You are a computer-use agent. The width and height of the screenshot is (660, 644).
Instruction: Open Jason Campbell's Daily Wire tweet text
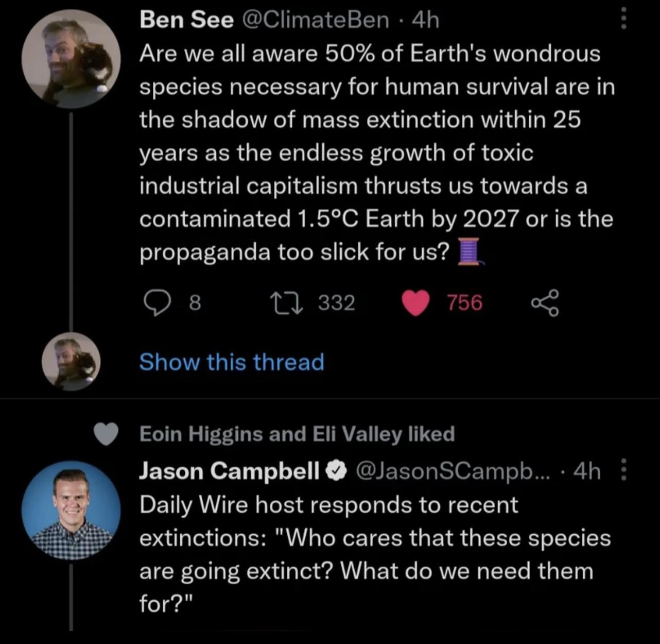[375, 554]
